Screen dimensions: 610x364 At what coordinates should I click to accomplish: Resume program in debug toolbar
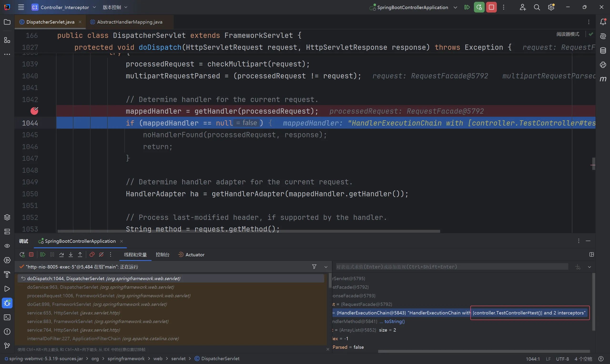(43, 255)
